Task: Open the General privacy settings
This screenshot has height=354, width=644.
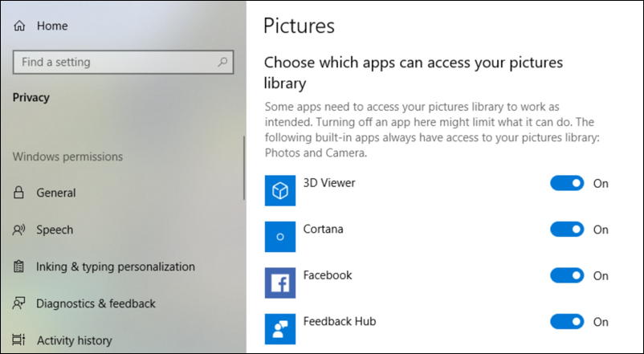Action: coord(56,193)
